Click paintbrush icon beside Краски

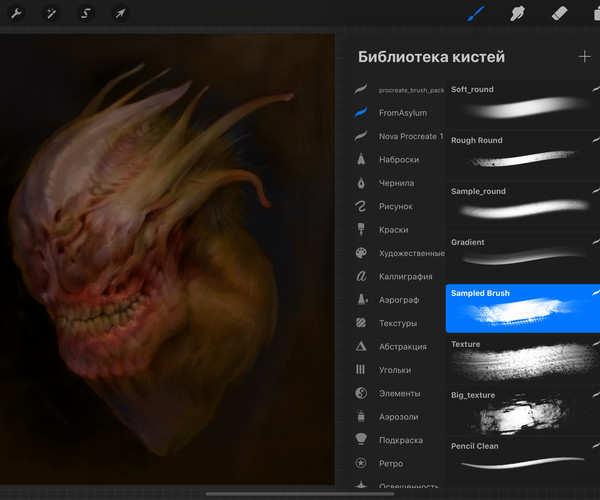pos(361,230)
